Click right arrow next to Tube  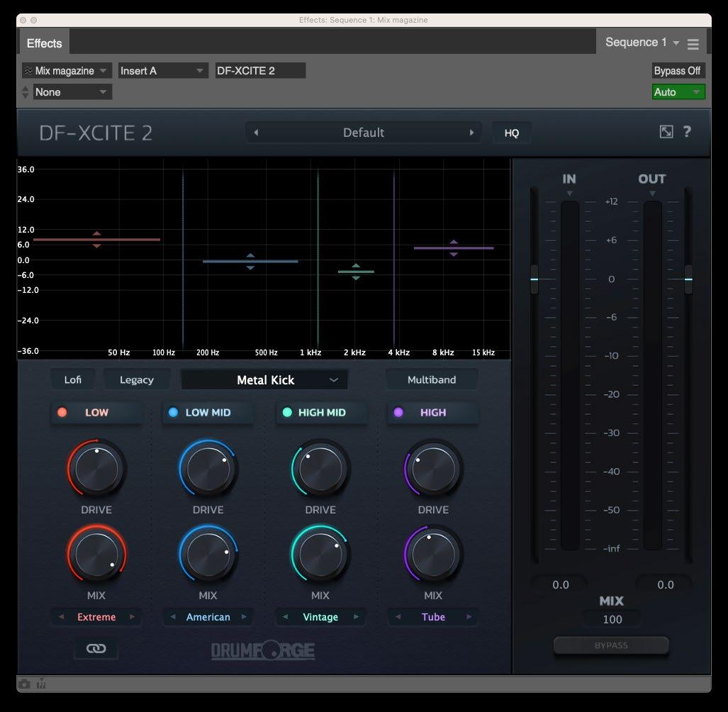pos(469,617)
